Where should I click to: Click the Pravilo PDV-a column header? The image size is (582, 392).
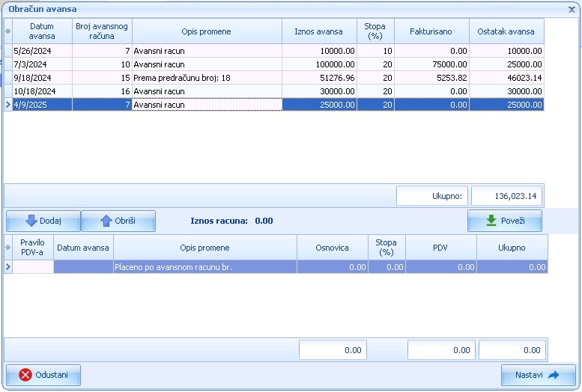(x=33, y=248)
